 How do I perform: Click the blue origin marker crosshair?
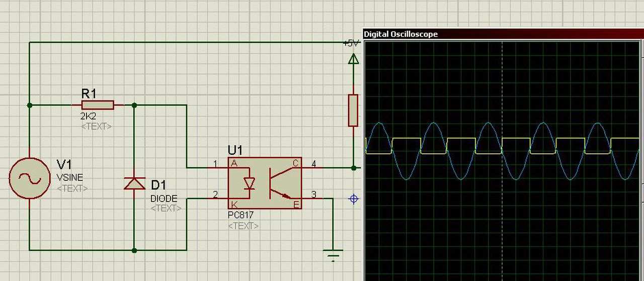tap(354, 199)
